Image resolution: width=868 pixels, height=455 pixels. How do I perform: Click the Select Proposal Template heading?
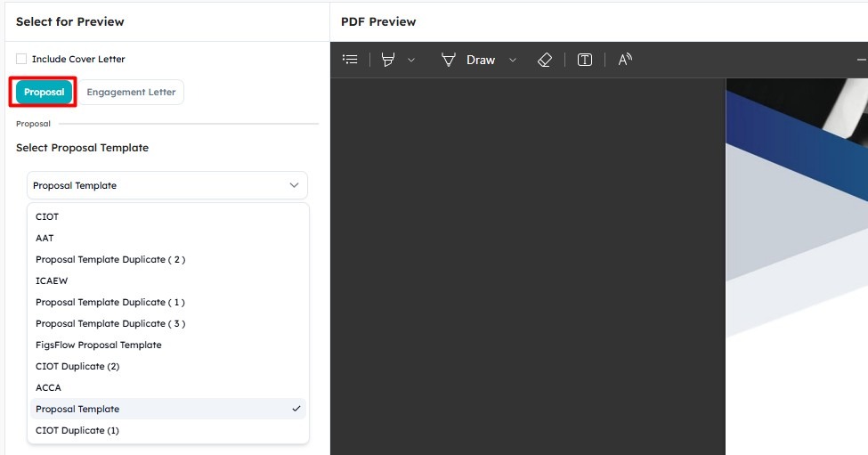pyautogui.click(x=82, y=148)
